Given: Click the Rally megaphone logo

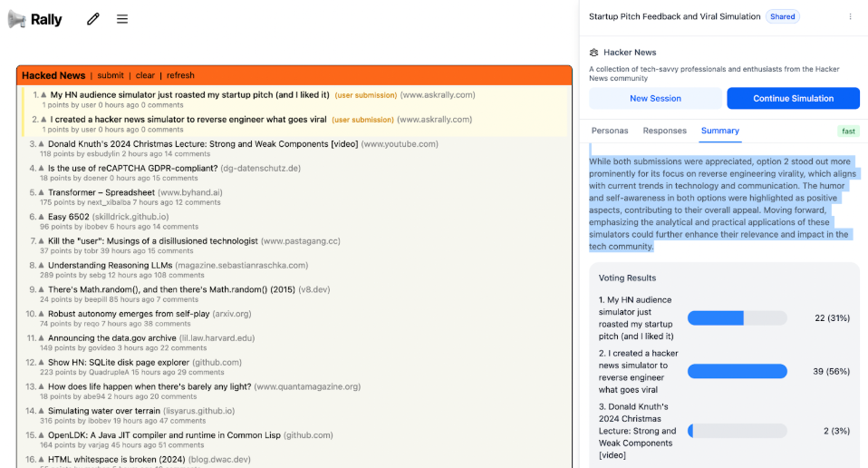Looking at the screenshot, I should point(17,19).
